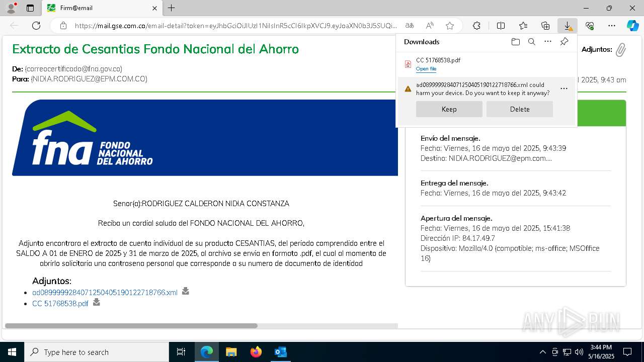Click CC 51768538.pdf in Downloads list

438,60
